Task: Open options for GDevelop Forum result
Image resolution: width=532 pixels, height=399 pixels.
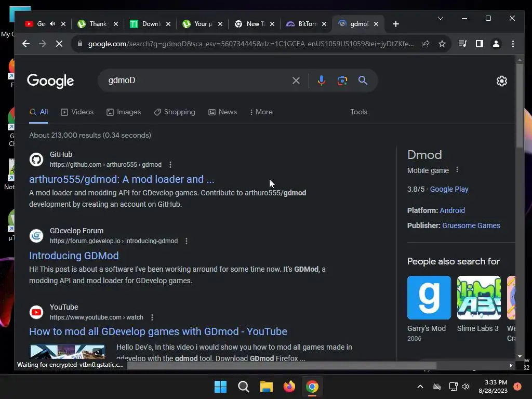Action: click(187, 241)
